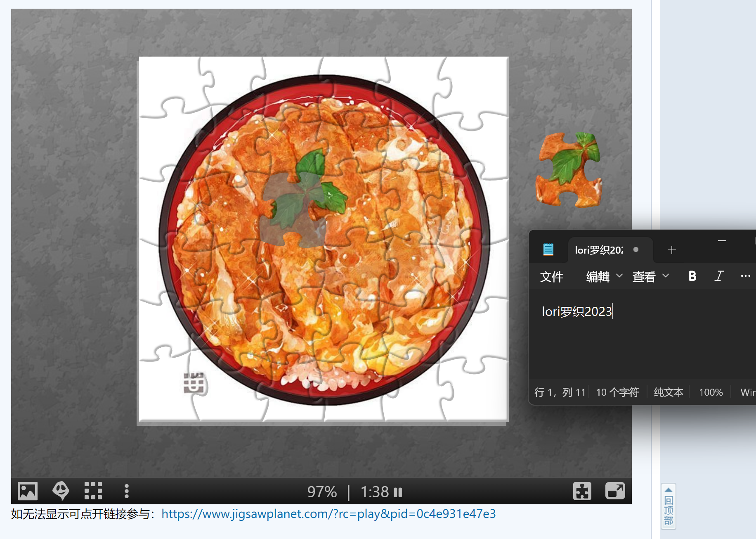Open the 文件 menu in Notepad

tap(552, 276)
